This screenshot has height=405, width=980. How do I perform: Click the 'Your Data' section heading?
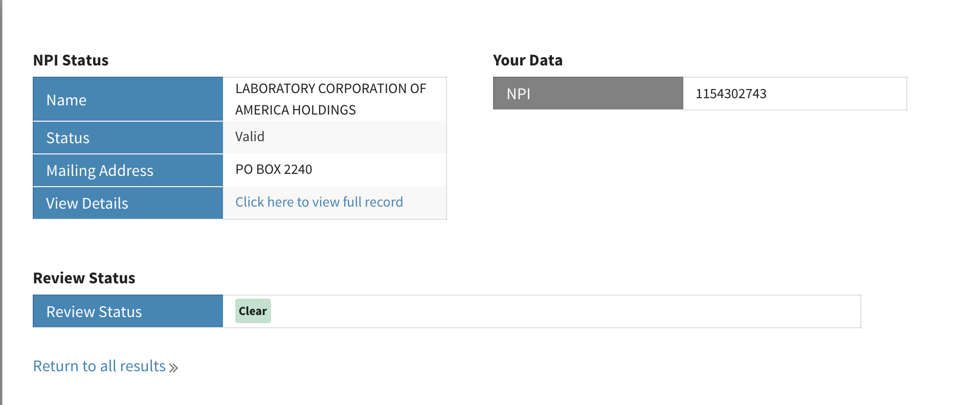(527, 60)
